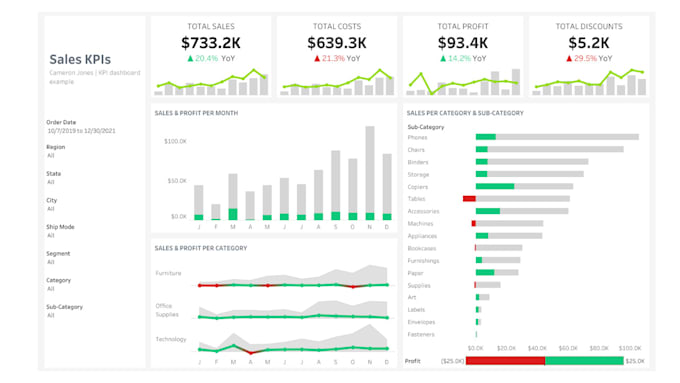Click the February monthly sales bar
The image size is (680, 383).
(216, 211)
